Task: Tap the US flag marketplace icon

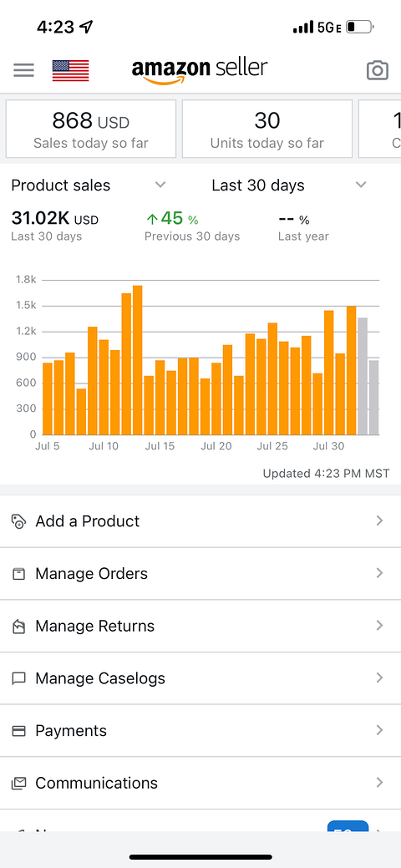Action: [x=70, y=70]
